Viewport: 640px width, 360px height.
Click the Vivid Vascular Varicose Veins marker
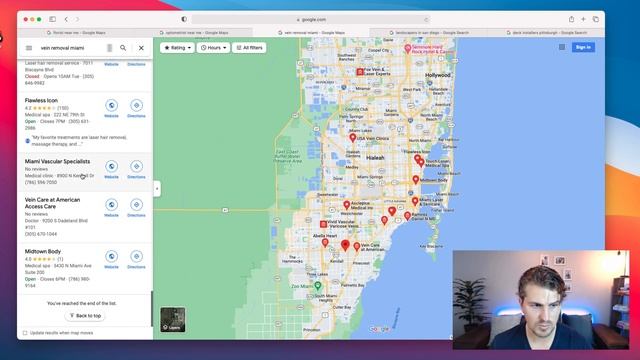tap(323, 224)
